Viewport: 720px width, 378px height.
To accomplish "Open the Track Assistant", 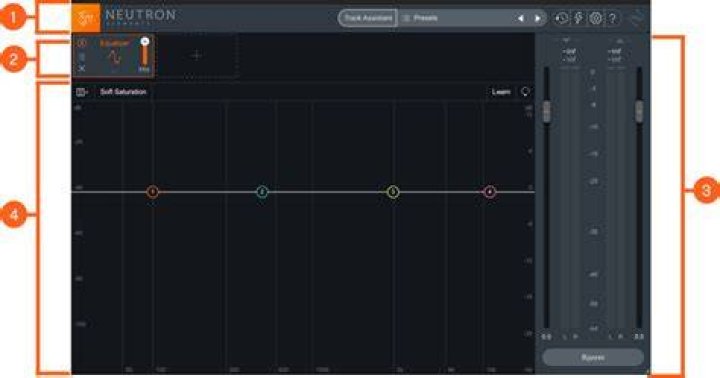I will 368,18.
